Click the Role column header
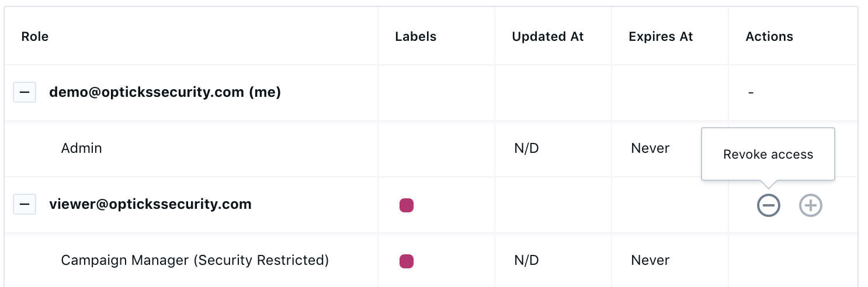 (35, 36)
